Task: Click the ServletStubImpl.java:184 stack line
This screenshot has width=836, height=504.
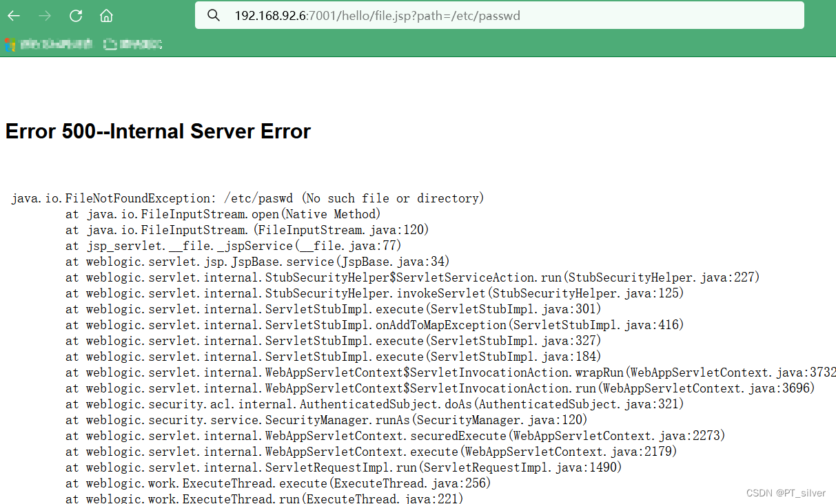Action: click(334, 357)
